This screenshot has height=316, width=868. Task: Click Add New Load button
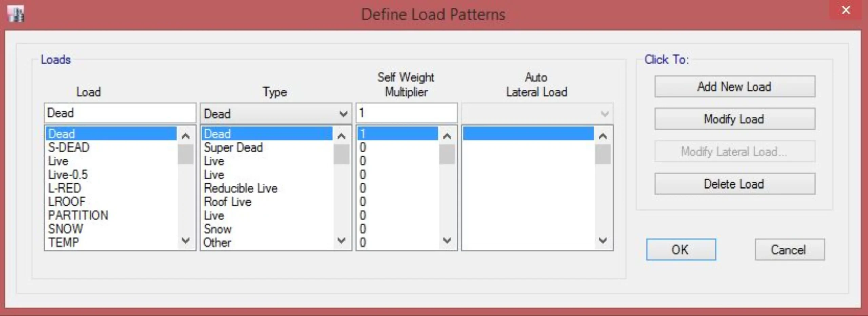click(734, 86)
